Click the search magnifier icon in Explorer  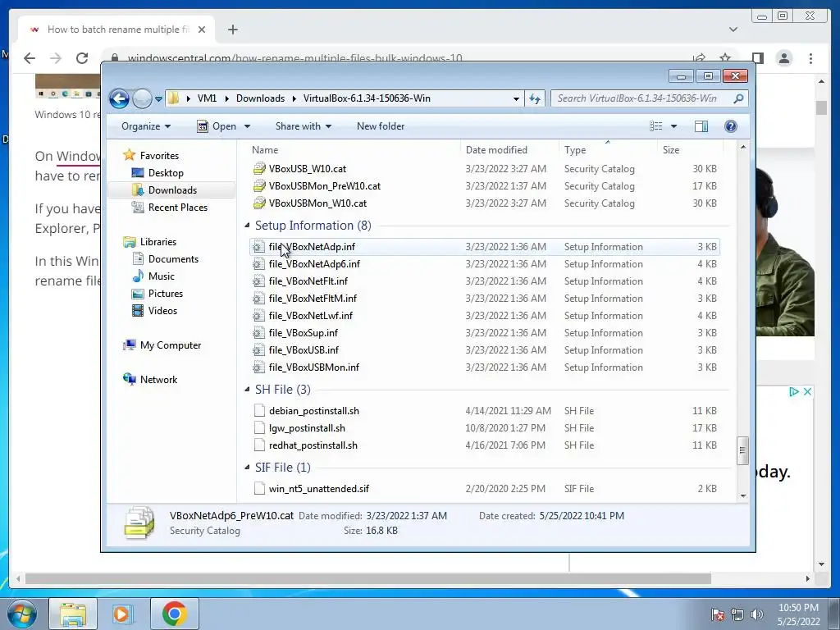(738, 98)
